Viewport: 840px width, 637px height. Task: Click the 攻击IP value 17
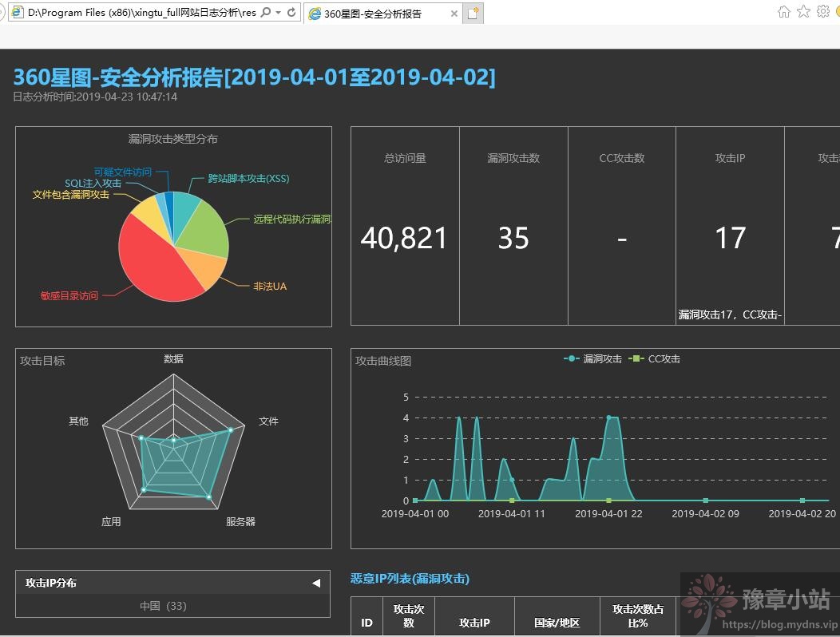[730, 238]
